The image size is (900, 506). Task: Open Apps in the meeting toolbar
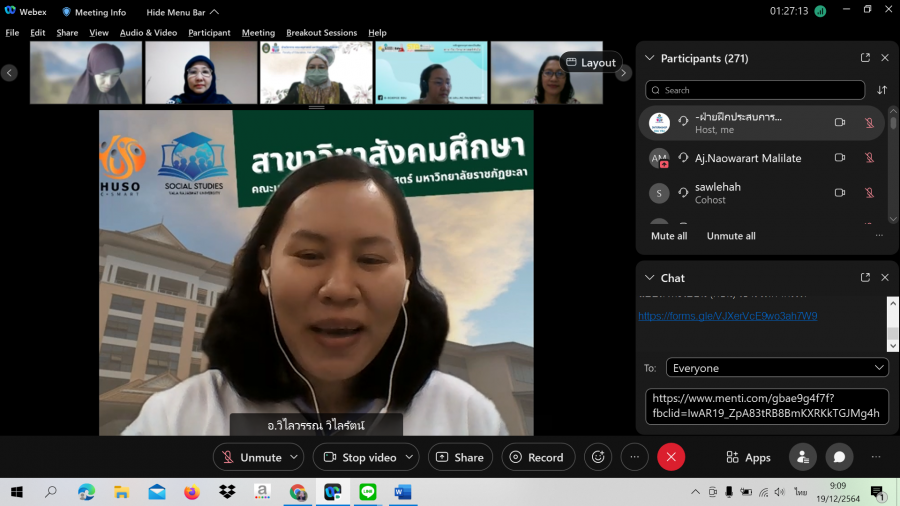point(748,457)
